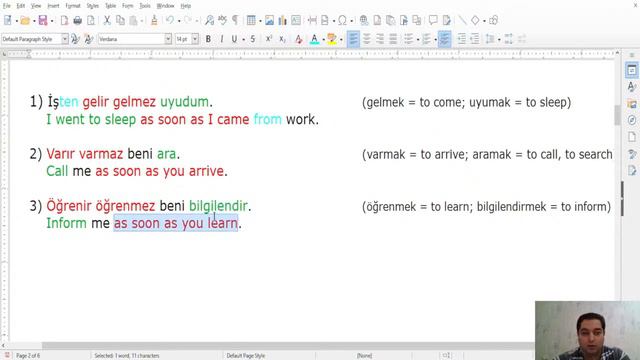Insert a table using the Table icon

point(251,20)
